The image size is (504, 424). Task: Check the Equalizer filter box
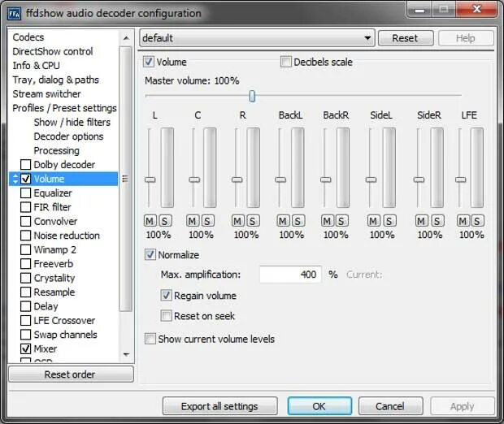[26, 193]
